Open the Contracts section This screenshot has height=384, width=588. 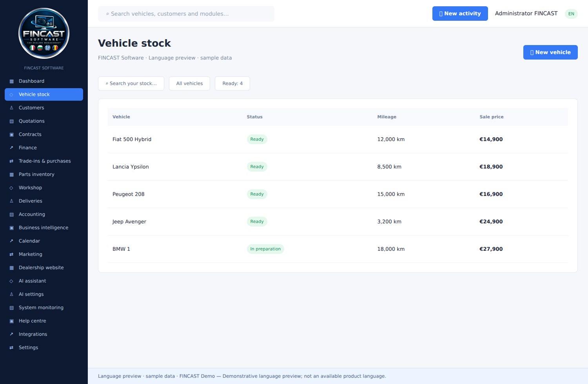point(44,134)
